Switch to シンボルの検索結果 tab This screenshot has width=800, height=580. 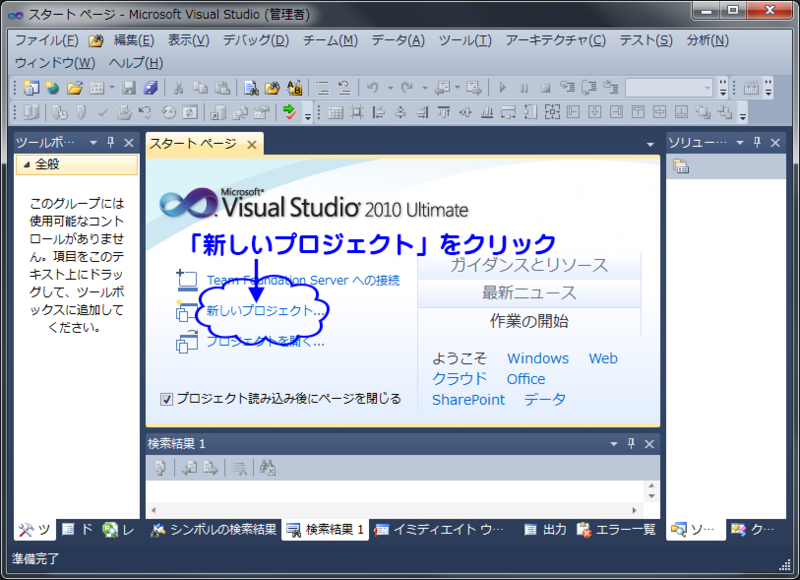[213, 529]
